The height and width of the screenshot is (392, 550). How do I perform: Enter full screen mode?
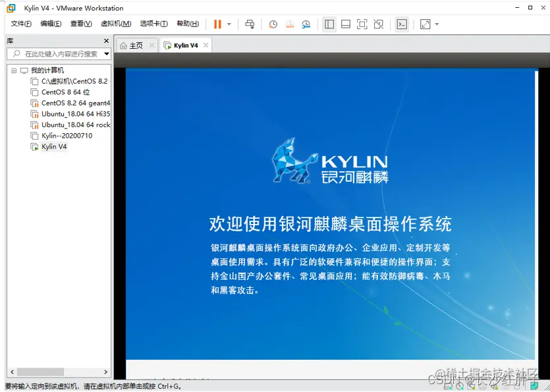(x=362, y=24)
